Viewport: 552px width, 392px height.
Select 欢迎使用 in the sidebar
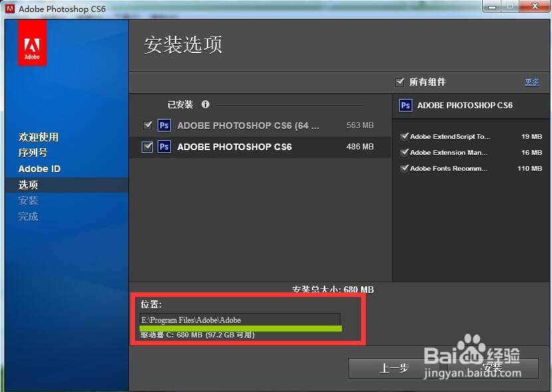coord(38,137)
